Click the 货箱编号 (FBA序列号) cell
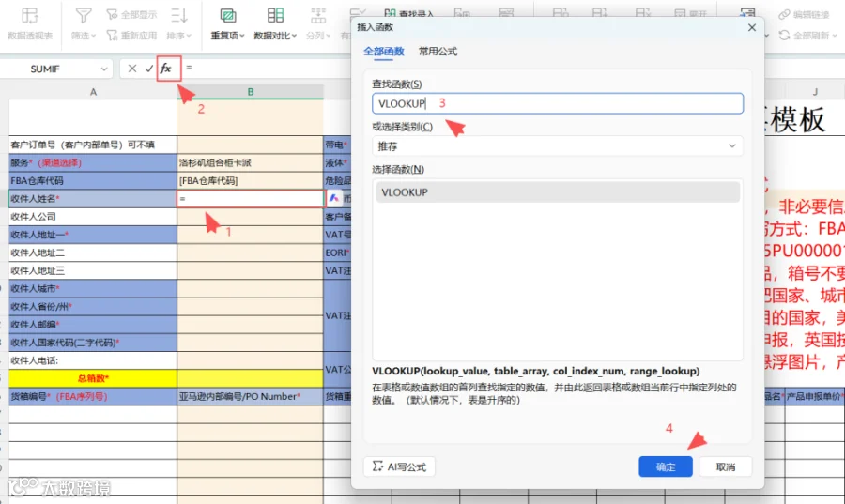Image resolution: width=845 pixels, height=504 pixels. pyautogui.click(x=93, y=396)
